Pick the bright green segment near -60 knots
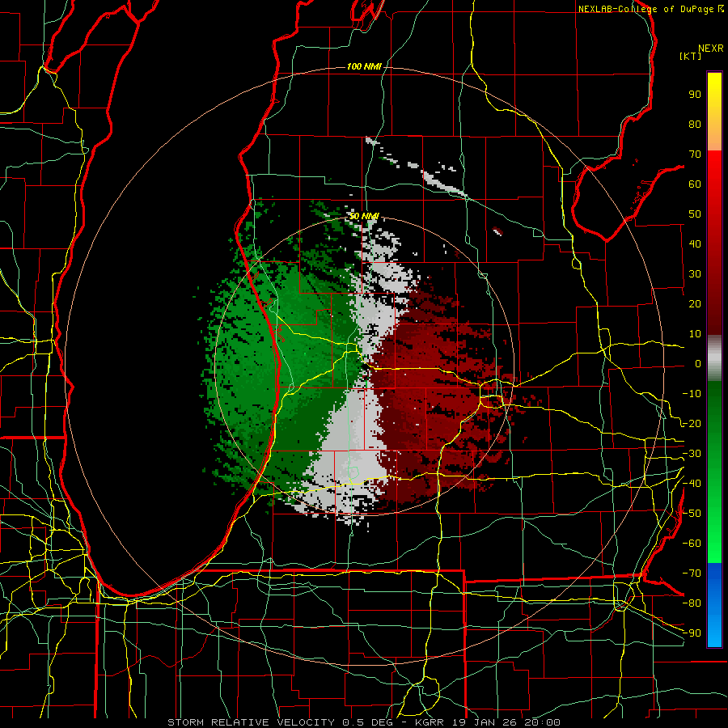 click(714, 544)
